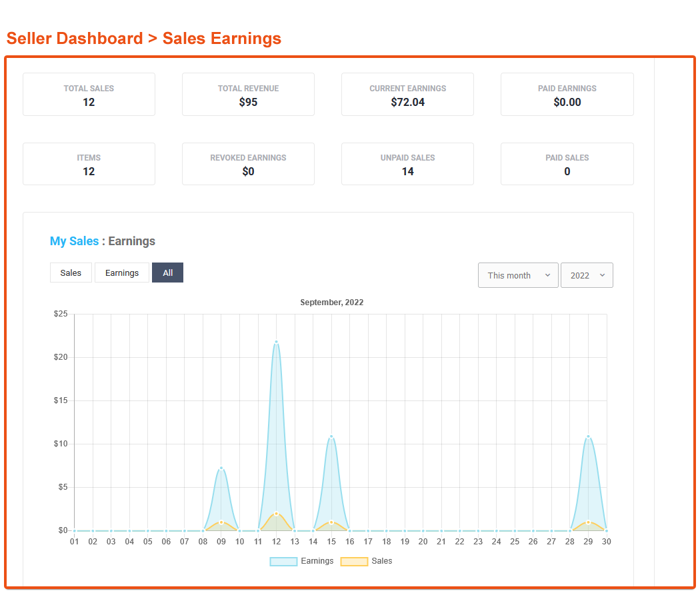
Task: Click the Revoked Earnings card
Action: [248, 164]
